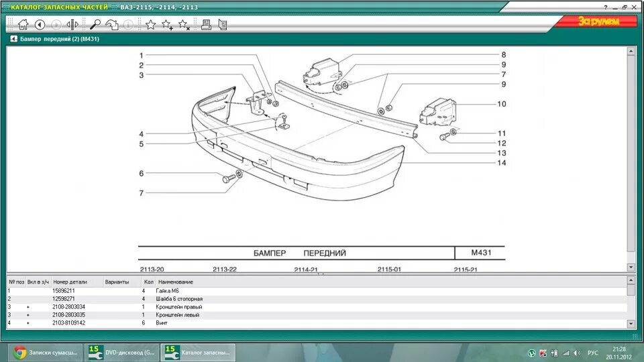Click model variant 2115-01 label
This screenshot has width=644, height=362.
[389, 269]
